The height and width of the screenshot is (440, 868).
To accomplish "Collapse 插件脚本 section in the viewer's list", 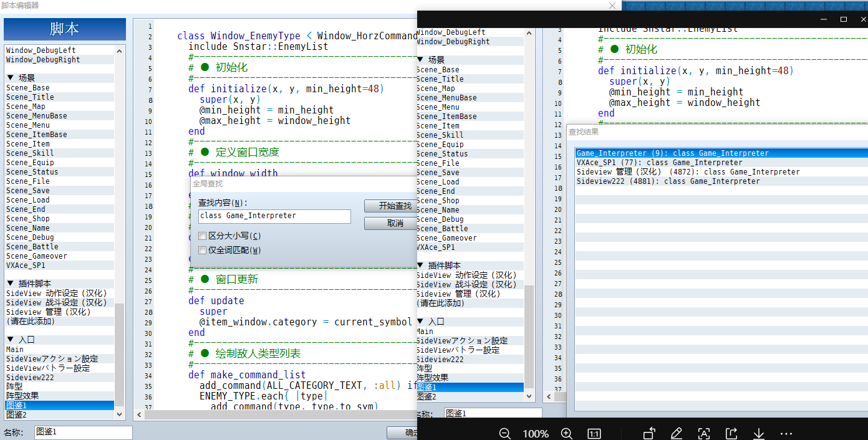I will pyautogui.click(x=420, y=266).
